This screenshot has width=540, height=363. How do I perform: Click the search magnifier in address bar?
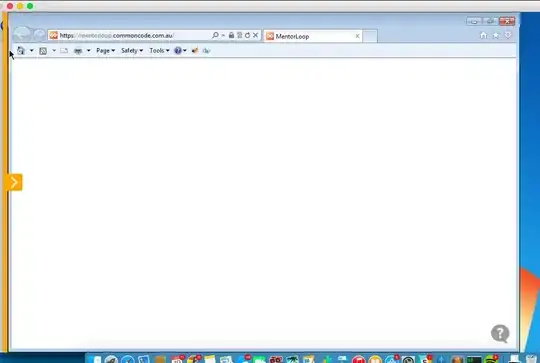[x=215, y=35]
